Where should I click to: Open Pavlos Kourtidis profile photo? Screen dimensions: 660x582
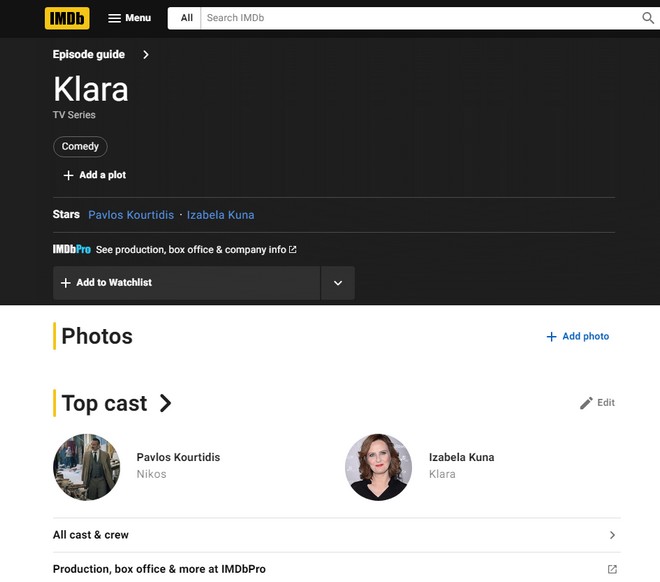click(87, 467)
